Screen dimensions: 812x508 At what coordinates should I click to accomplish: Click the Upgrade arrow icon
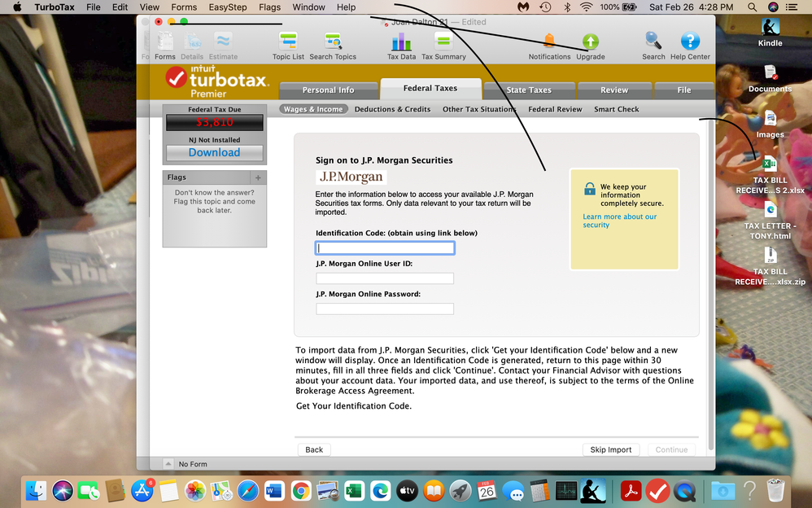591,41
